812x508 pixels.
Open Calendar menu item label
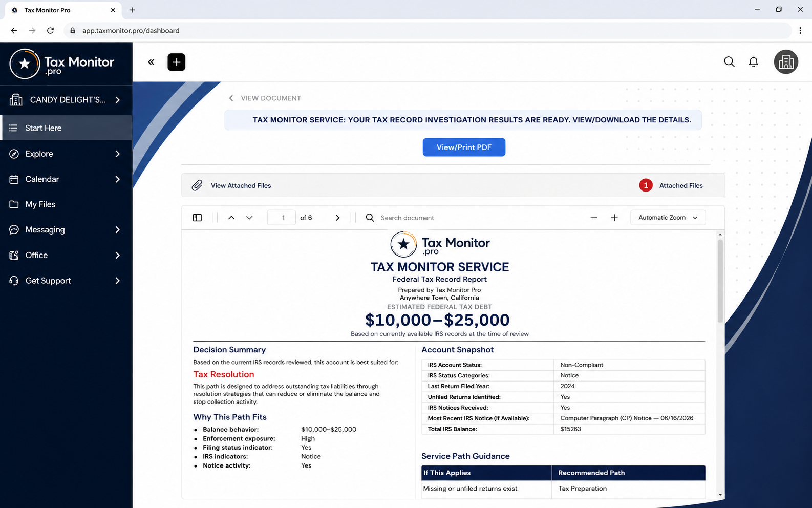pyautogui.click(x=42, y=179)
